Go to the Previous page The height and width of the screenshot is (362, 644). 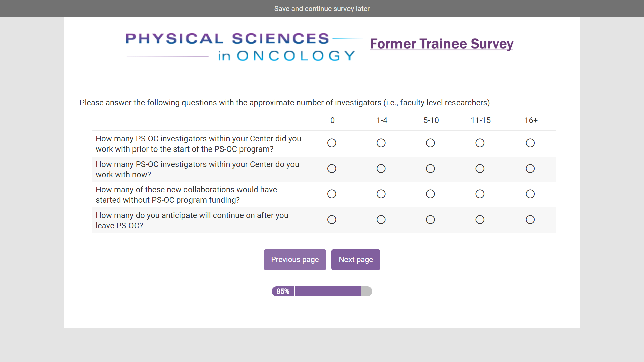click(x=295, y=260)
